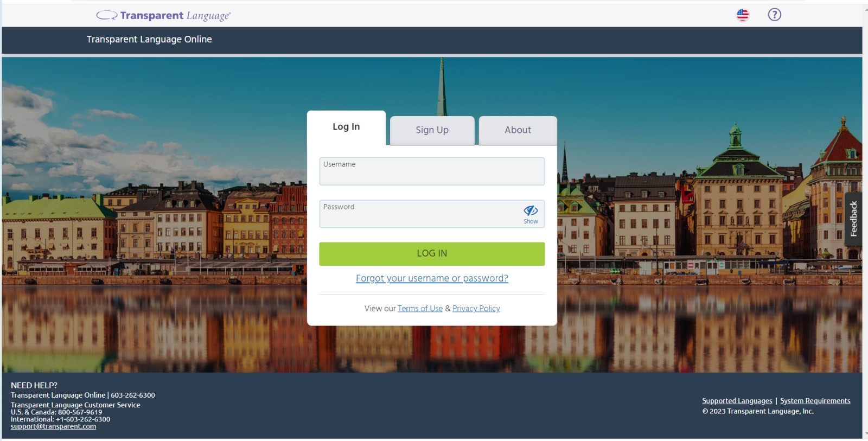868x441 pixels.
Task: Focus the Username input field
Action: coord(432,171)
